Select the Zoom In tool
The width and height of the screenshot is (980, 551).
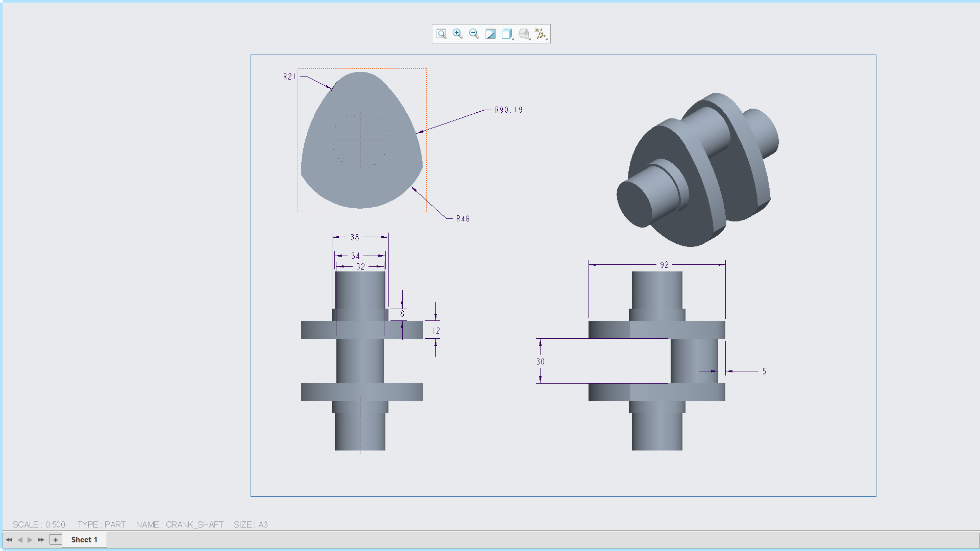(x=457, y=34)
